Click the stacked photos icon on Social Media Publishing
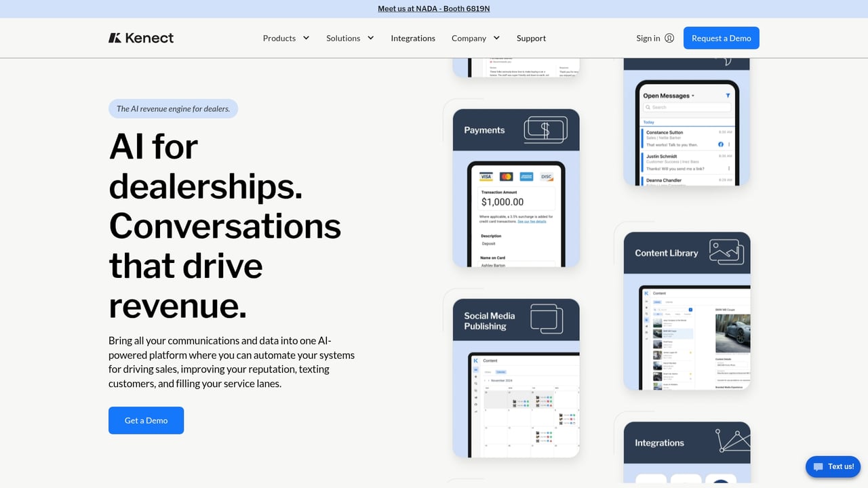 tap(547, 319)
